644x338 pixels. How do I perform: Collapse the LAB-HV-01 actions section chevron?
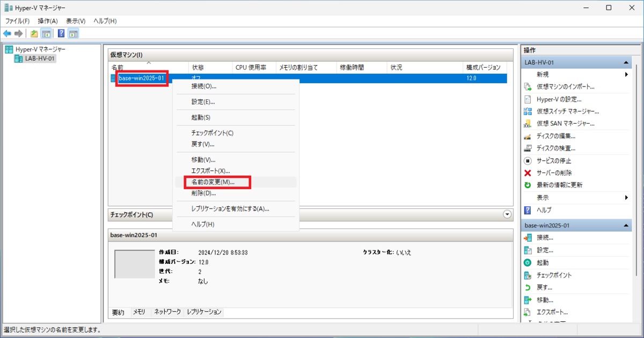[x=626, y=61]
